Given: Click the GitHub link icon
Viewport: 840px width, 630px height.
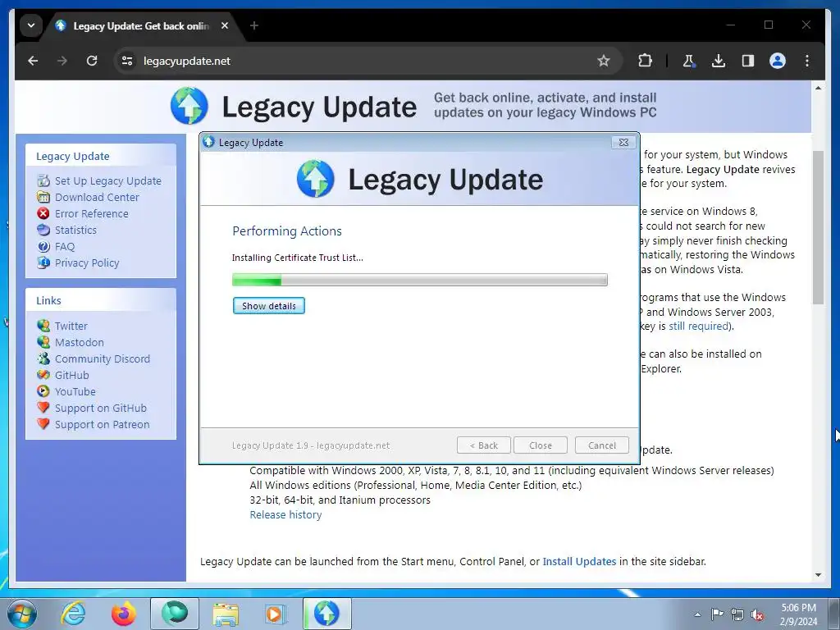Looking at the screenshot, I should coord(43,375).
